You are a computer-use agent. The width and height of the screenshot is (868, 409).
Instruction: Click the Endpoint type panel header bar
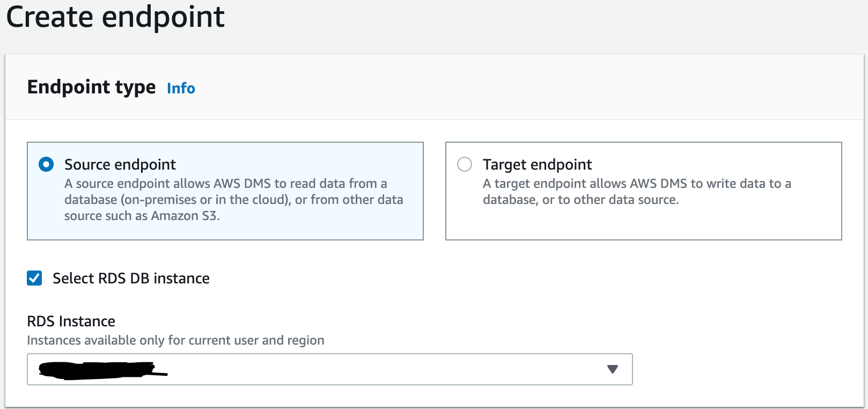click(x=483, y=87)
